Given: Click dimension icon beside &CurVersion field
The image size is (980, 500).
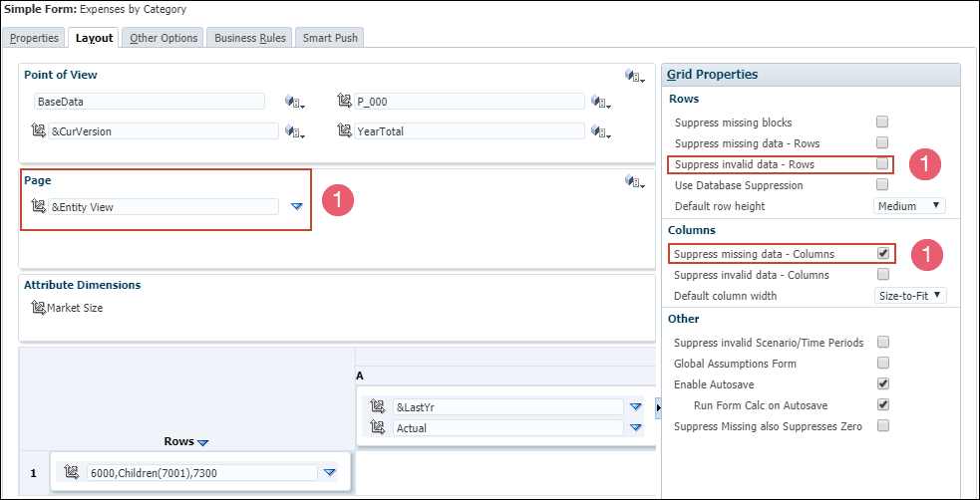Looking at the screenshot, I should 38,131.
